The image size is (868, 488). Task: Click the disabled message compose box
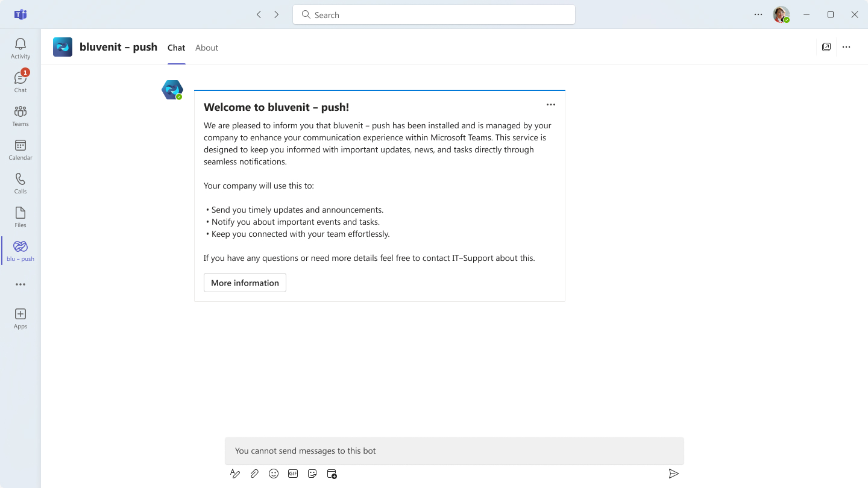454,451
